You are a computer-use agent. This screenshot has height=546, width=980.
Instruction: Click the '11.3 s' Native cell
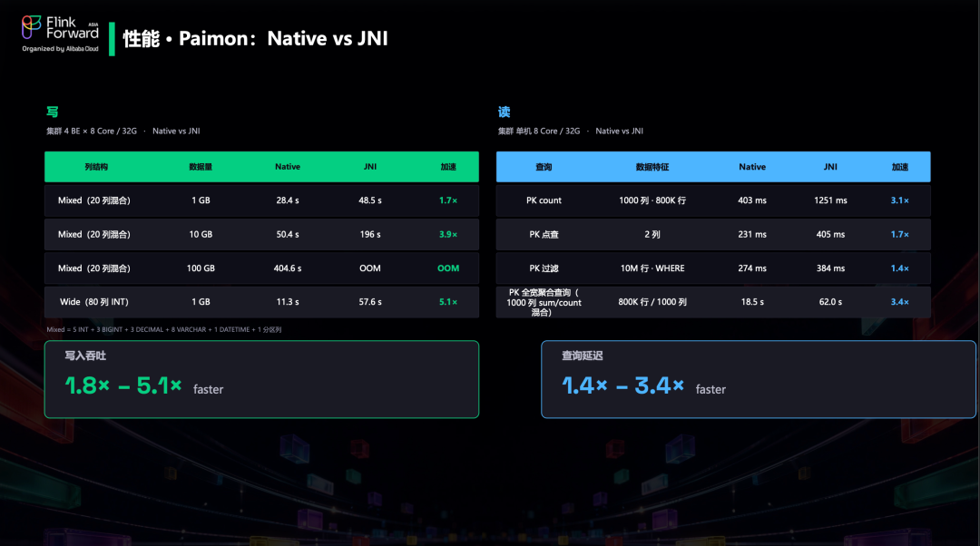(x=288, y=302)
